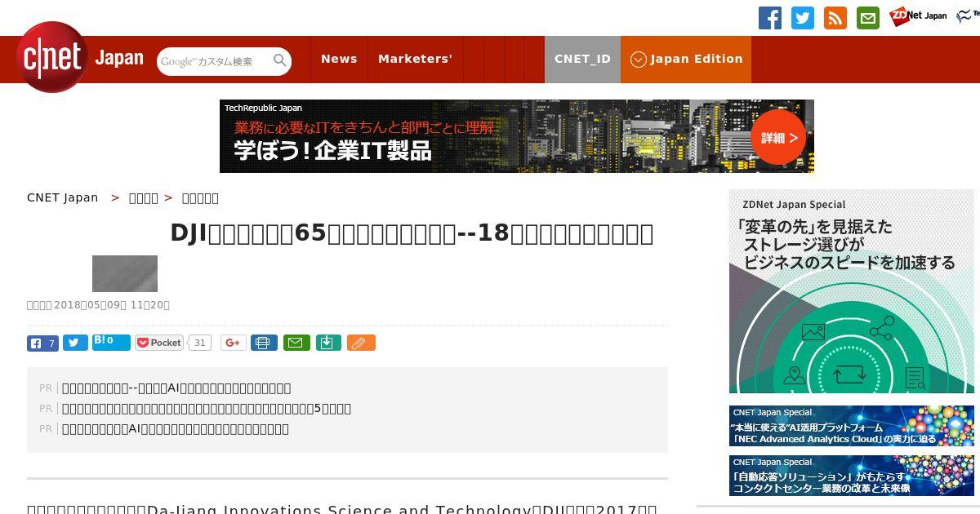Screen dimensions: 980x514
Task: Go to CNET Japan breadcrumb link
Action: (63, 197)
